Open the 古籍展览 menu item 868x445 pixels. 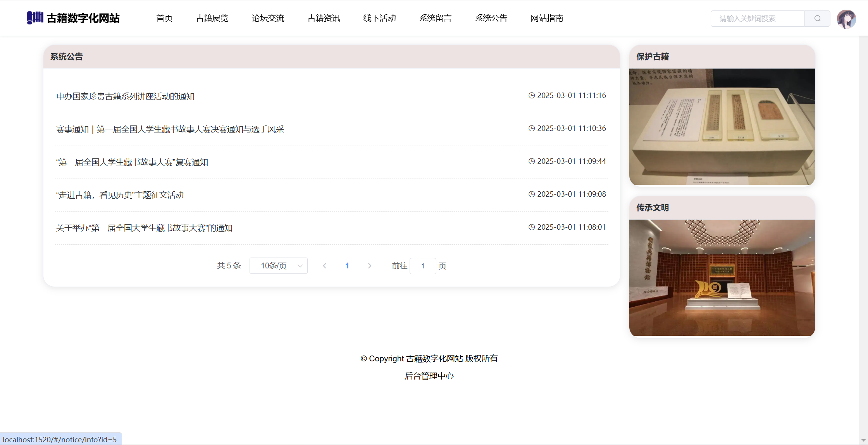pyautogui.click(x=212, y=18)
